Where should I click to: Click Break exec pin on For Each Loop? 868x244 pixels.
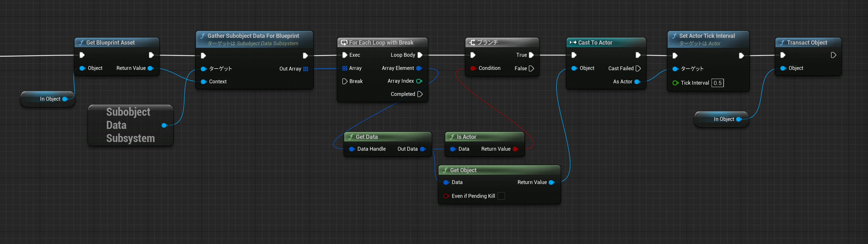345,81
